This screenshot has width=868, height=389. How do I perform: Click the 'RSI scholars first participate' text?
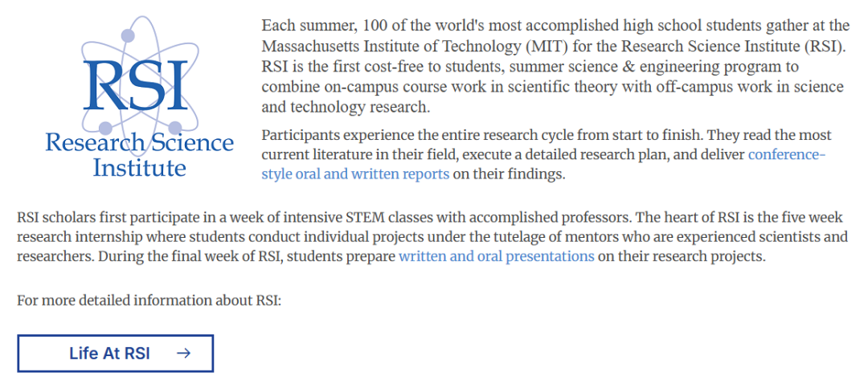click(102, 218)
